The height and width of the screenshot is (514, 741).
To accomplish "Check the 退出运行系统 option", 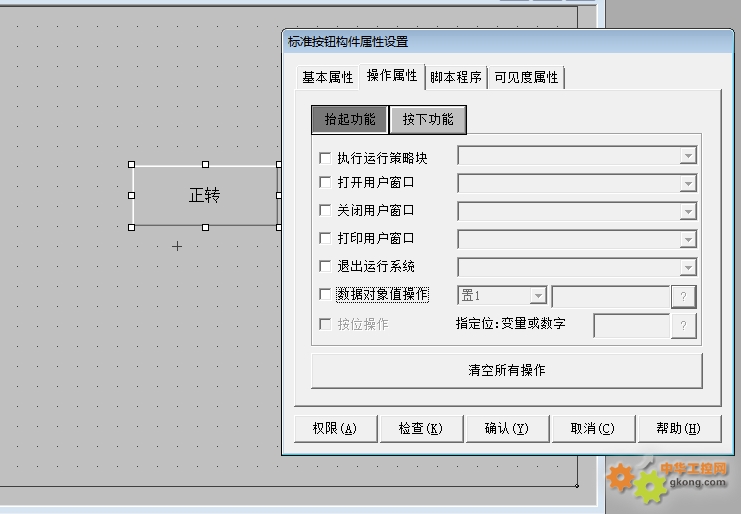I will (325, 266).
